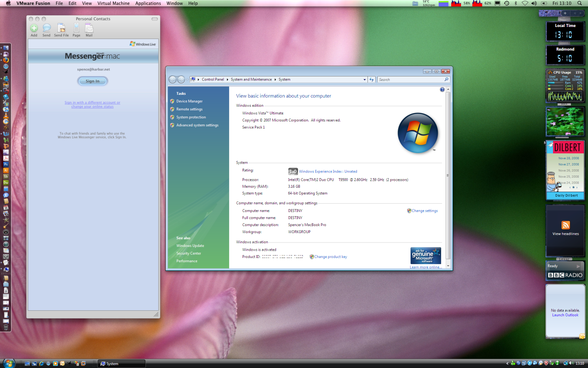Open the VMware Fusion menu
The height and width of the screenshot is (368, 588).
pyautogui.click(x=33, y=3)
